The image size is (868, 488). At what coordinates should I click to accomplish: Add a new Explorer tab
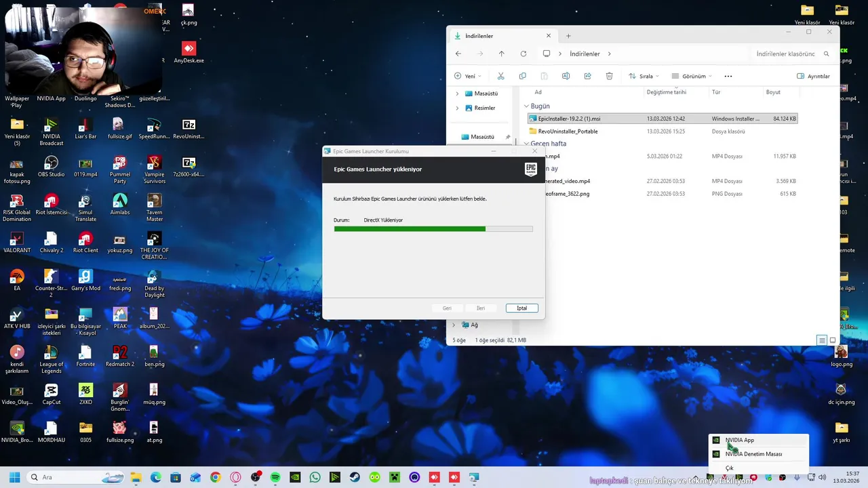click(568, 36)
